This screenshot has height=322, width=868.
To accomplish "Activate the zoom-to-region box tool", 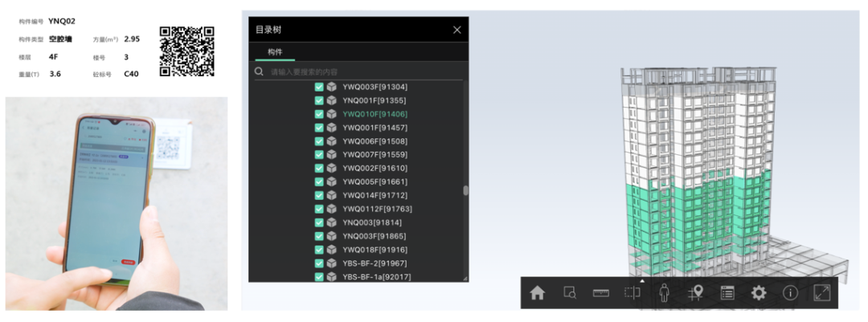I will pos(570,293).
